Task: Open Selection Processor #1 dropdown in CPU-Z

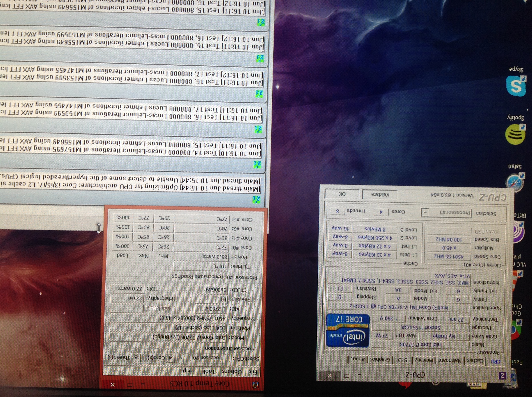Action: point(446,213)
